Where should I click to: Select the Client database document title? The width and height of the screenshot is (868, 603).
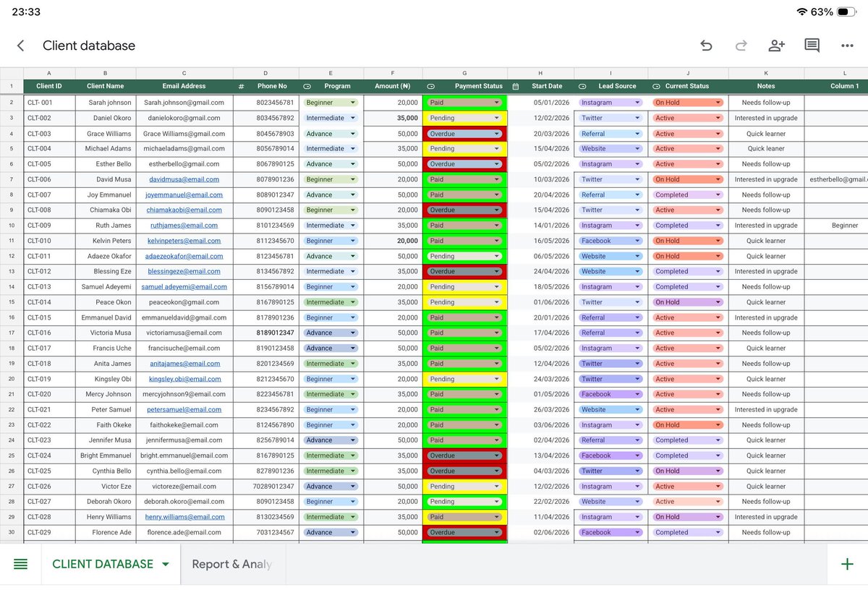point(89,46)
